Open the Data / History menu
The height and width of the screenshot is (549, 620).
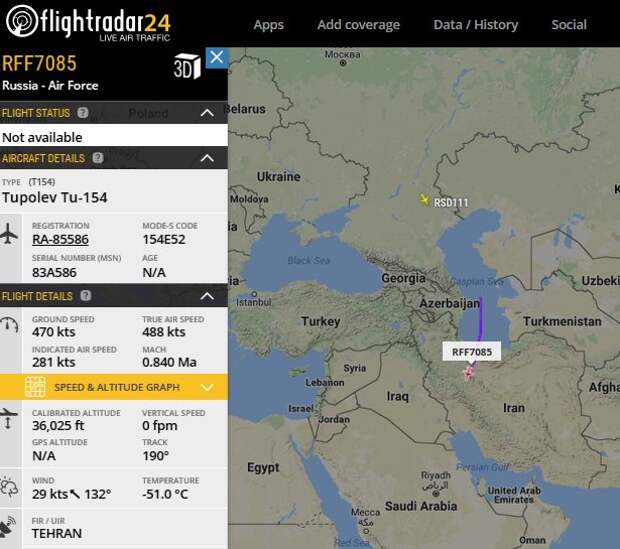click(475, 24)
